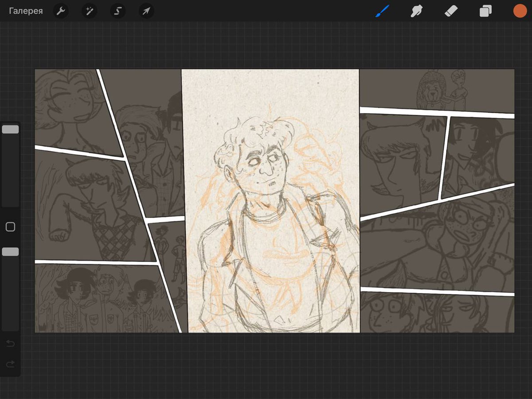532x399 pixels.
Task: Open the Adjustments magic wand menu
Action: pos(90,11)
